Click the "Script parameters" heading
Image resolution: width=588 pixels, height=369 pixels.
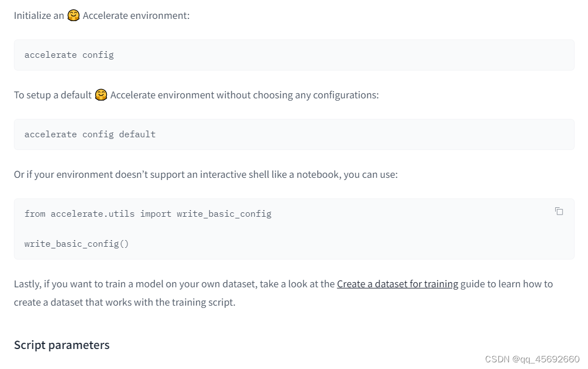point(62,345)
